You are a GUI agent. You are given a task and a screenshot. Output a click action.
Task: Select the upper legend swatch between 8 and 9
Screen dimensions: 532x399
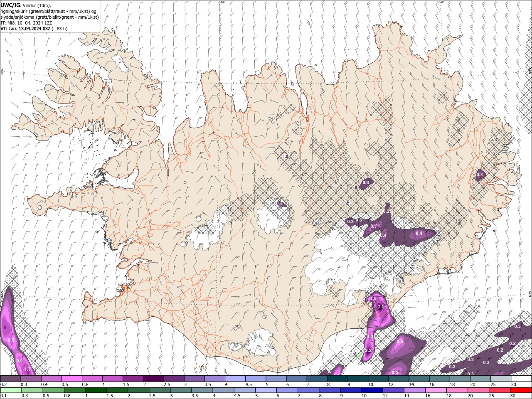[337, 378]
